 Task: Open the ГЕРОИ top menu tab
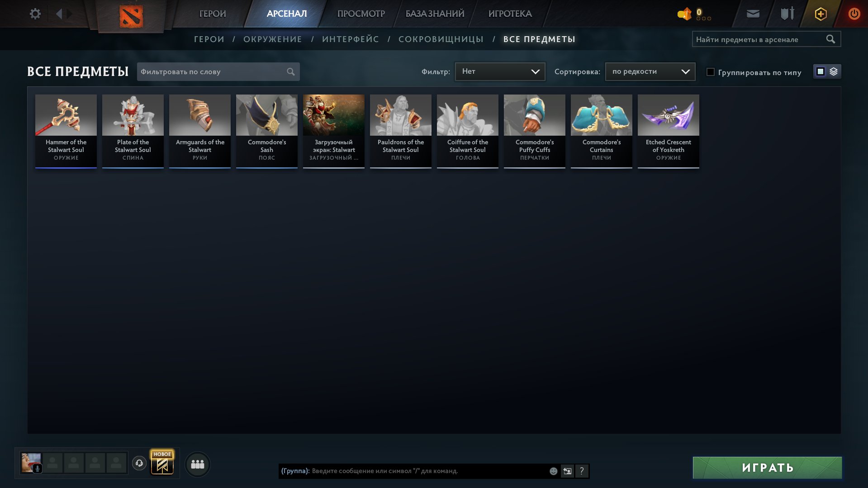(x=213, y=14)
